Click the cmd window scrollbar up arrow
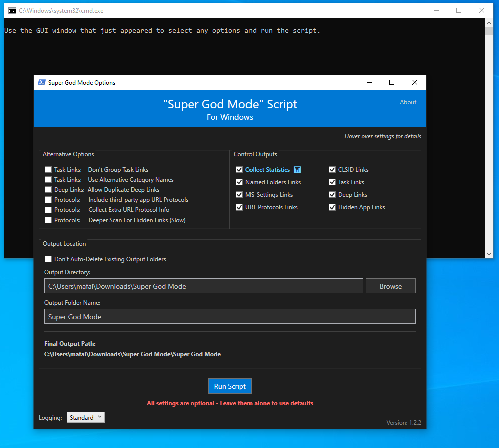This screenshot has width=499, height=448. point(489,22)
